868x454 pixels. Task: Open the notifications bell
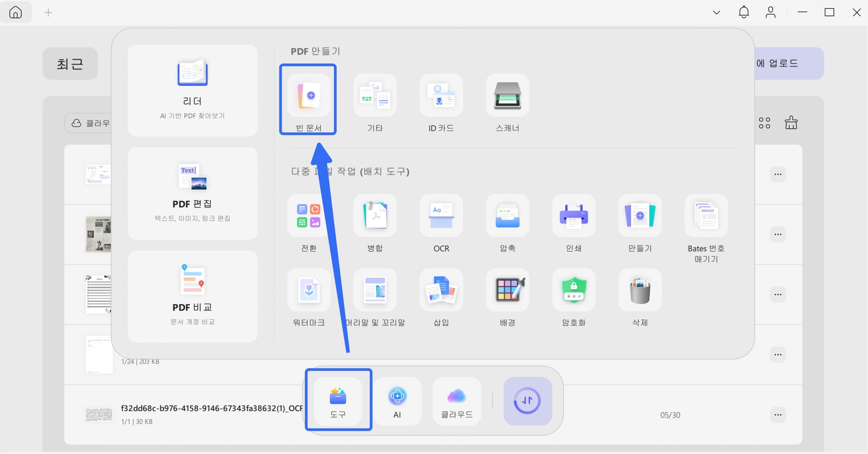(x=744, y=12)
